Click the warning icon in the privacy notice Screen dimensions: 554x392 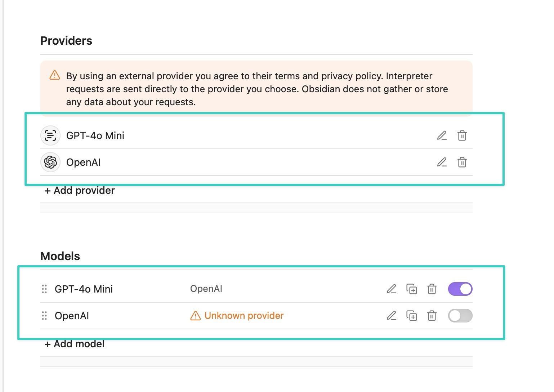point(55,75)
